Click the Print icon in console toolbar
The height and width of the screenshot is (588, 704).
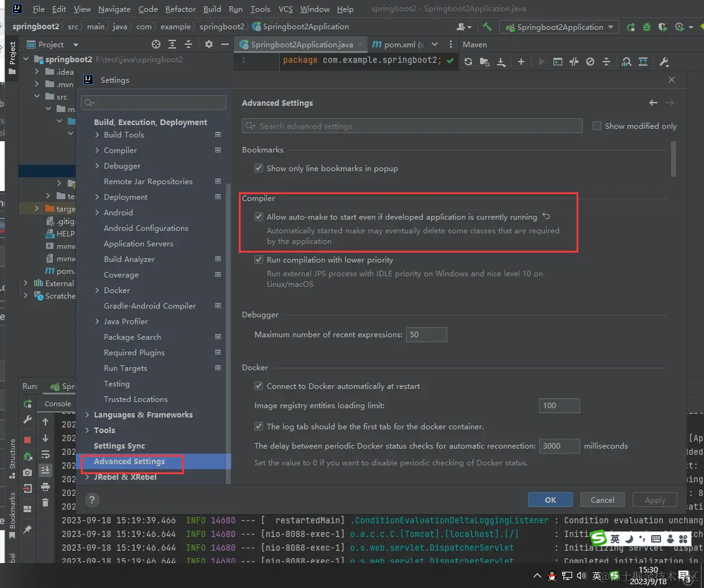45,487
